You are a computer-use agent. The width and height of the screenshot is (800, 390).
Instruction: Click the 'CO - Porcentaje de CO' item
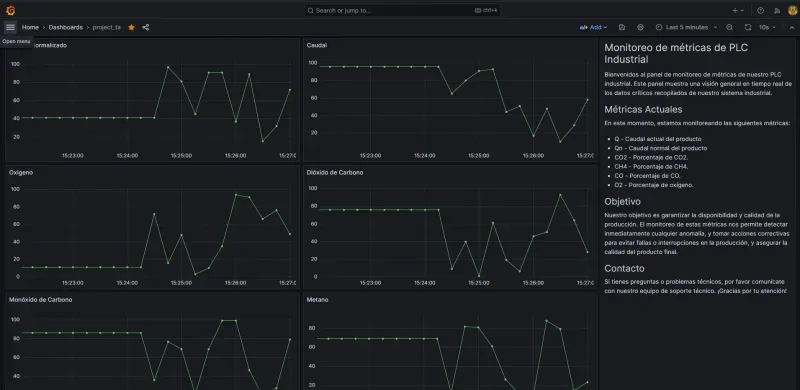(647, 176)
